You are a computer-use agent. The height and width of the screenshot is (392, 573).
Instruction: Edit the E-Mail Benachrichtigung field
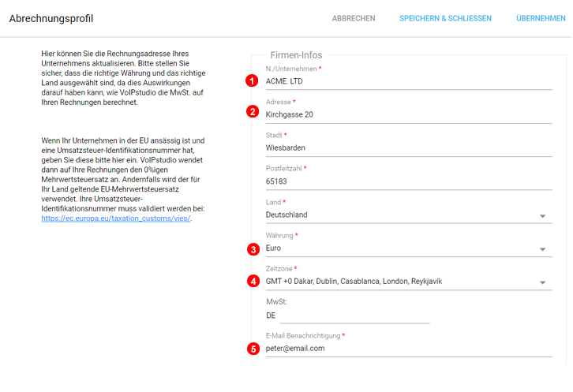tap(409, 349)
